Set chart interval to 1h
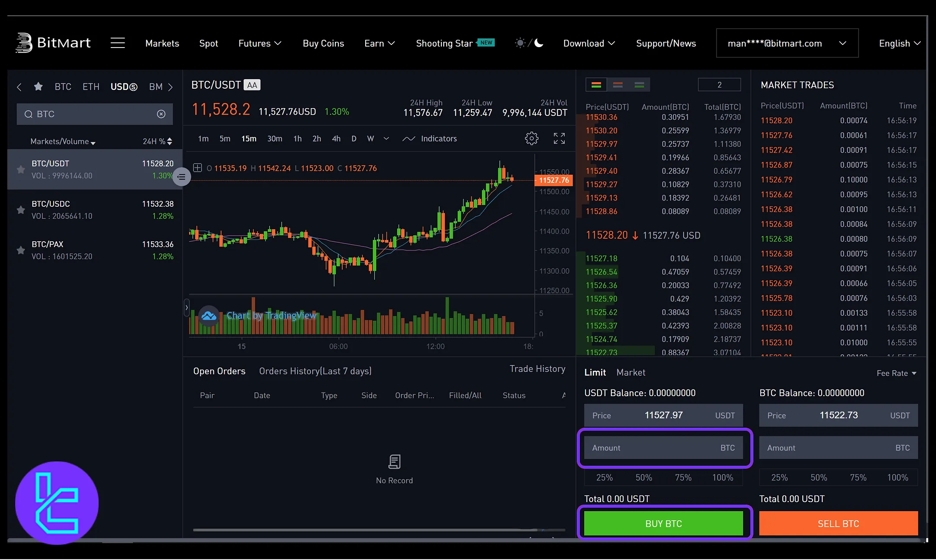 point(297,139)
